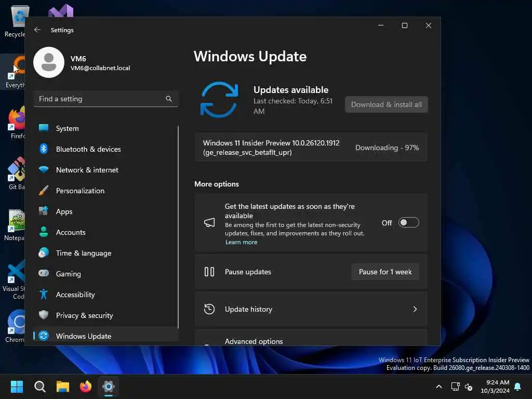Click the sidebar vertical scrollbar
Screen dimensions: 532x399
pyautogui.click(x=178, y=227)
